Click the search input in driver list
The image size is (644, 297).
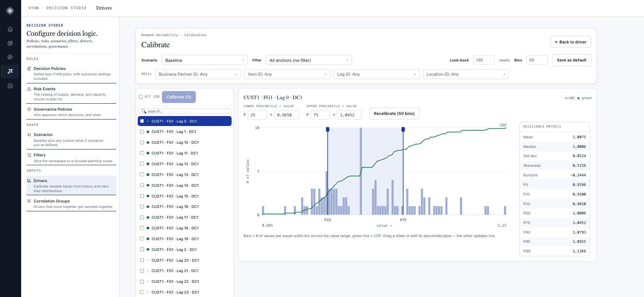coord(185,111)
